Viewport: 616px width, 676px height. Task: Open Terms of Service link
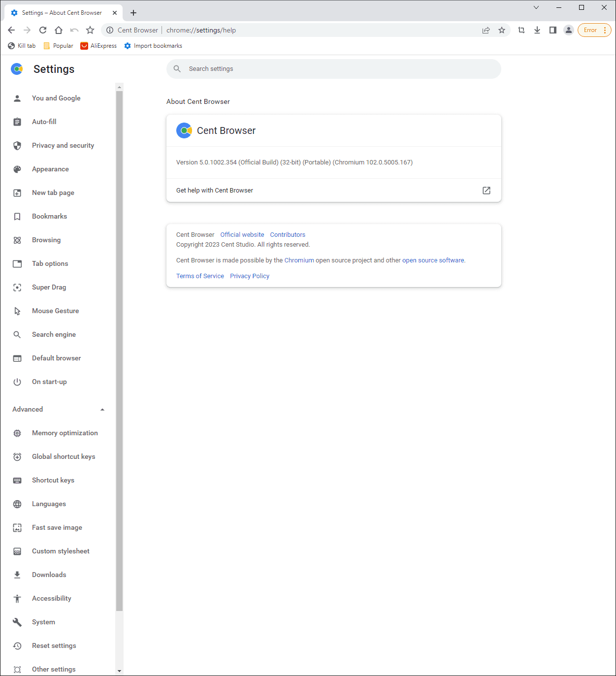[200, 276]
